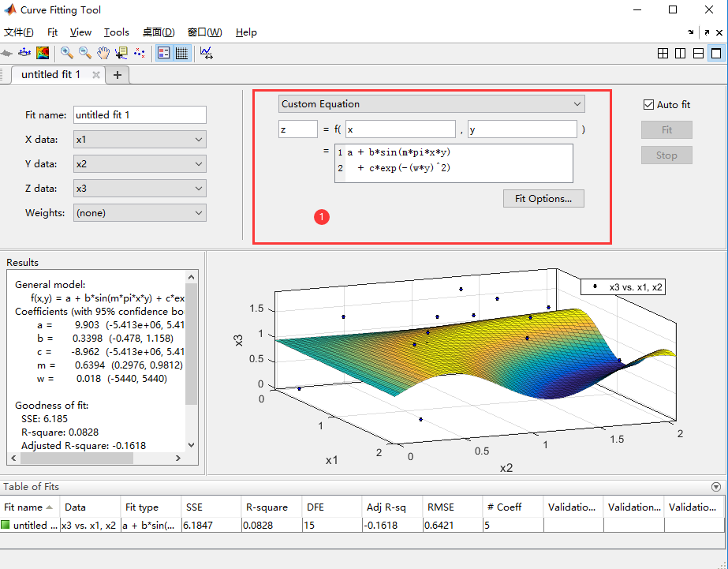Open the Z data dropdown
The width and height of the screenshot is (728, 569).
click(x=140, y=189)
